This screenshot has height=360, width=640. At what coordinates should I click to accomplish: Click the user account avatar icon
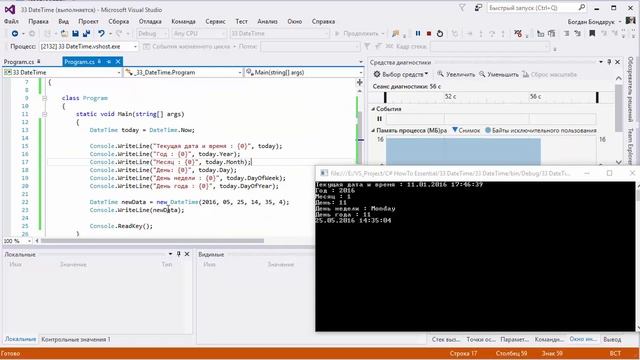[631, 20]
